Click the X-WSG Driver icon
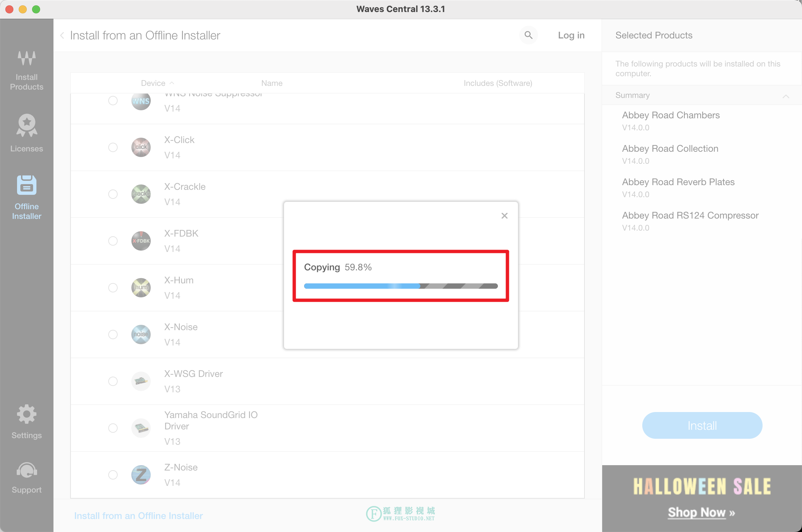Image resolution: width=802 pixels, height=532 pixels. pyautogui.click(x=141, y=381)
